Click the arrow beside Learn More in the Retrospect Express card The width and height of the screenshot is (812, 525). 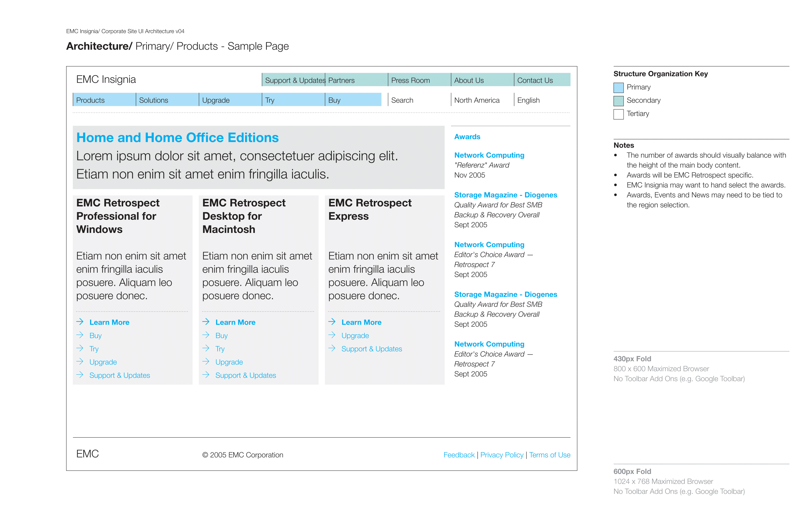click(x=332, y=321)
